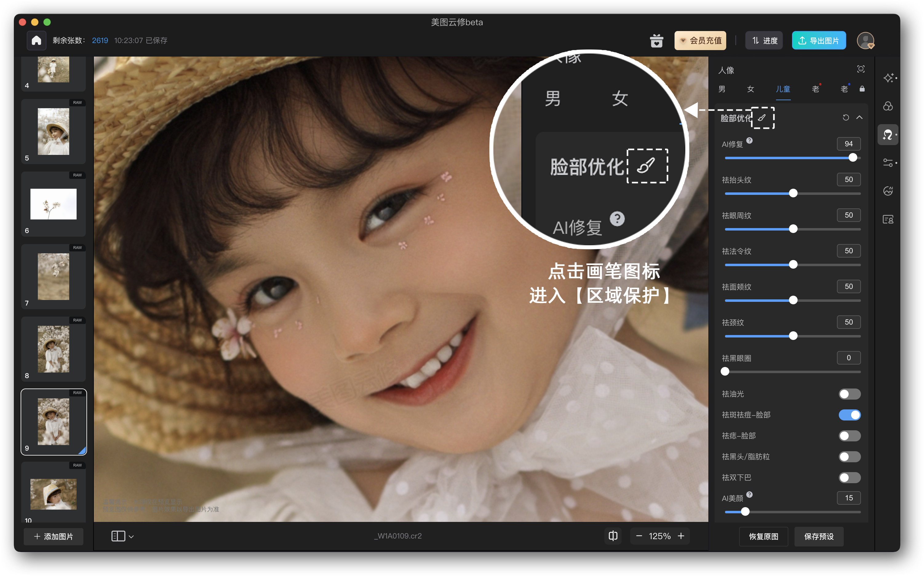The width and height of the screenshot is (924, 576).
Task: Click the 导出图片 export button
Action: point(819,40)
